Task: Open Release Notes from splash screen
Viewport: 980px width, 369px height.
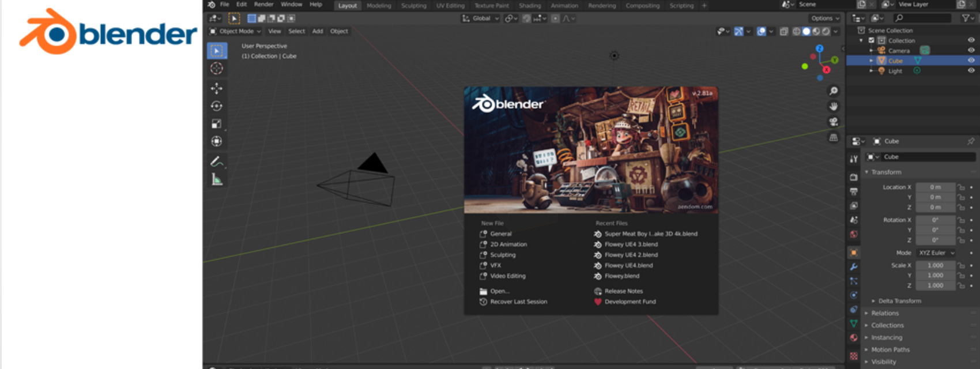Action: [x=623, y=291]
